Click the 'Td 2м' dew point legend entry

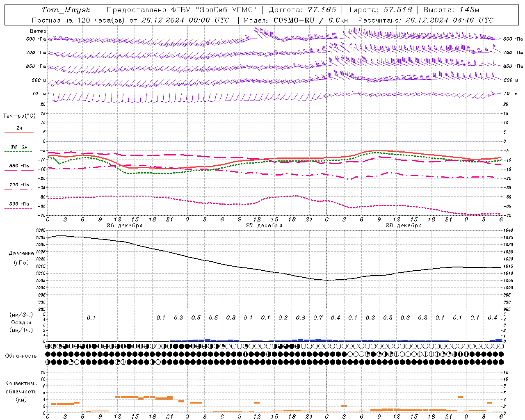click(19, 147)
